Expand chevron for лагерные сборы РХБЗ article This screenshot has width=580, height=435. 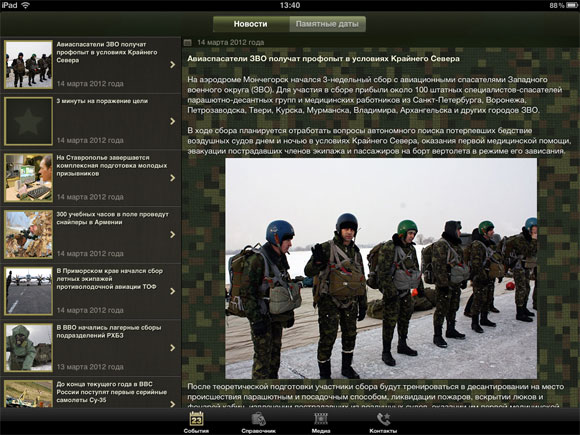[172, 348]
